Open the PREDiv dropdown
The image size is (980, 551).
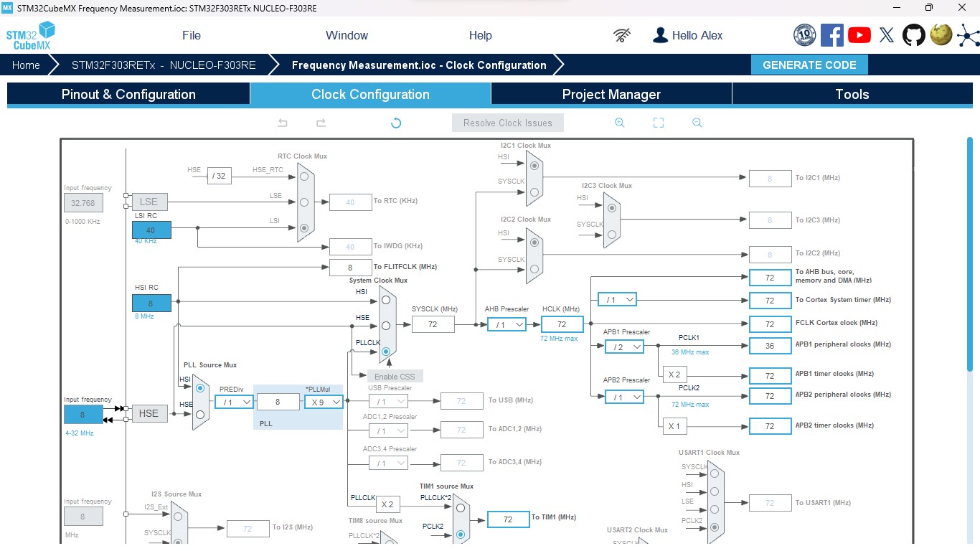pos(234,402)
